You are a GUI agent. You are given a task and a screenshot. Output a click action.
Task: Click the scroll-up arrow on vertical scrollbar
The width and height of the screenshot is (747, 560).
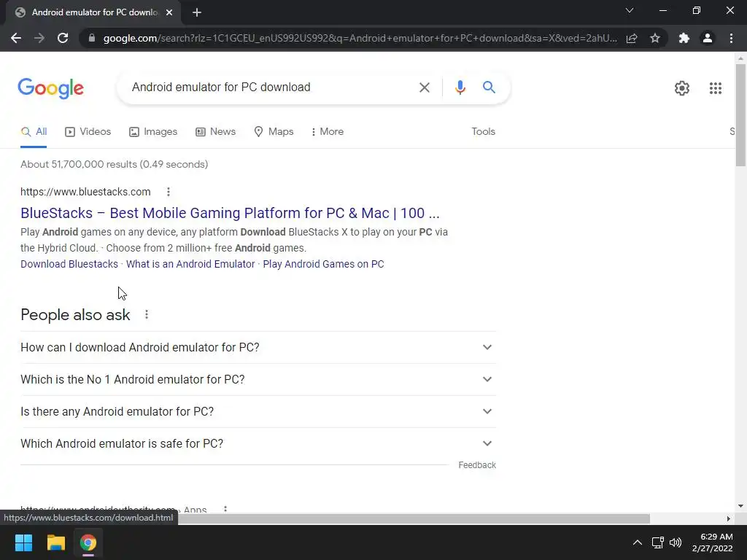pos(740,58)
